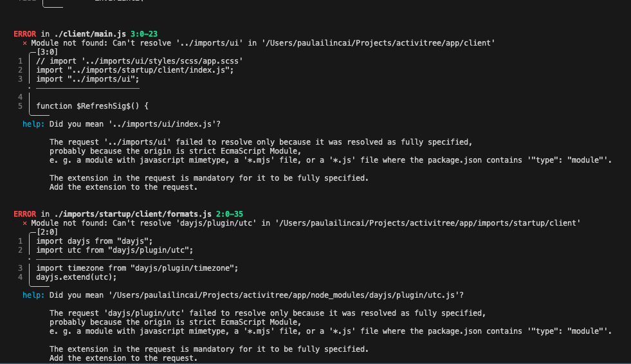Screen dimensions: 631x364
Task: Click the second blue help: label
Action: click(33, 295)
